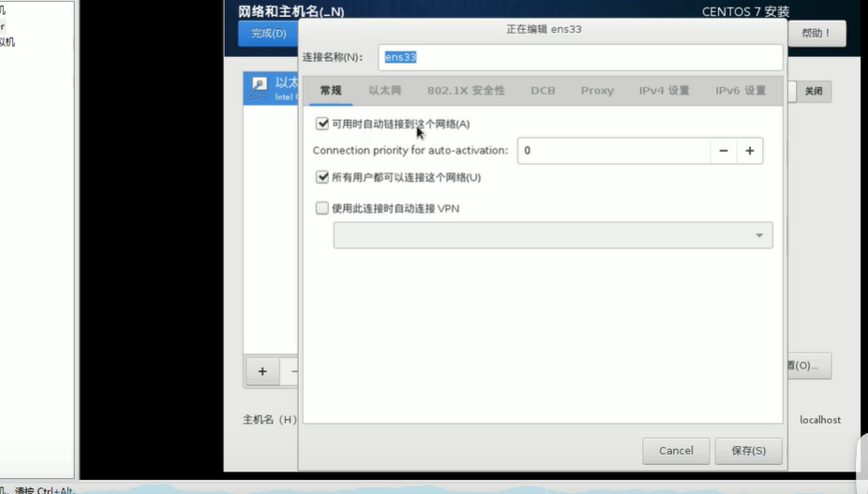868x494 pixels.
Task: Click the CENTOS 7 安装 title text
Action: 745,11
